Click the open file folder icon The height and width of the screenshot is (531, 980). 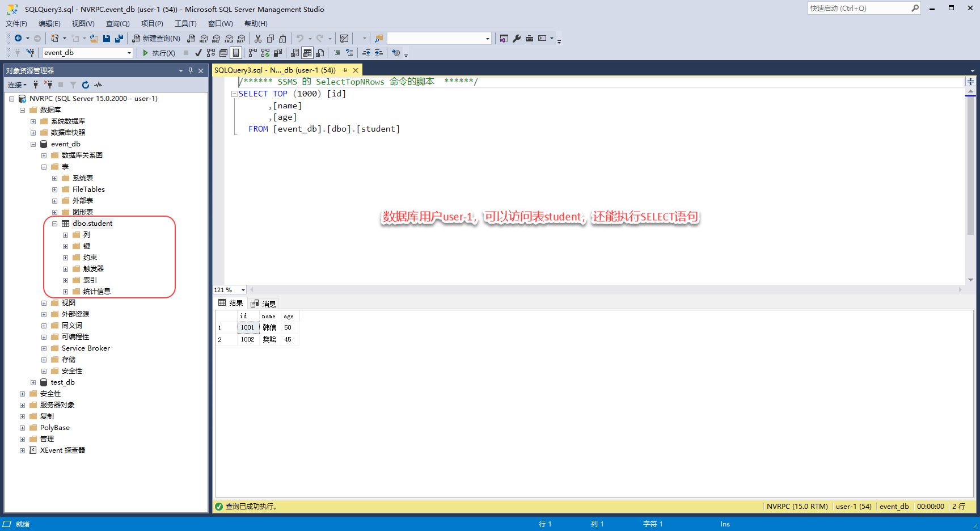94,38
